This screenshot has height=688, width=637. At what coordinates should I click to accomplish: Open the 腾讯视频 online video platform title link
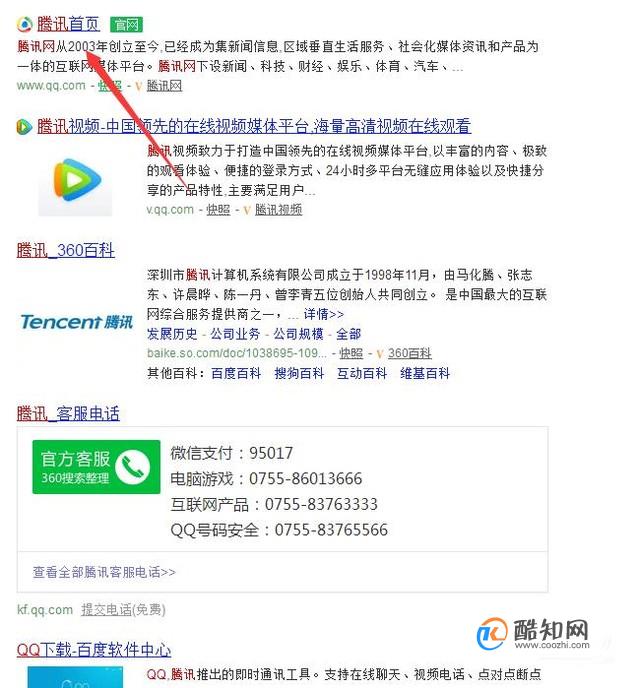254,126
